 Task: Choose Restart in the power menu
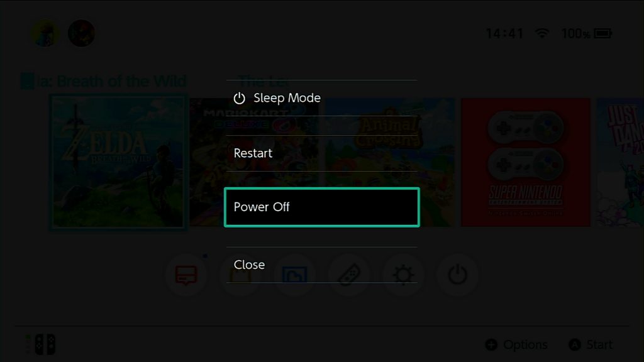point(321,153)
